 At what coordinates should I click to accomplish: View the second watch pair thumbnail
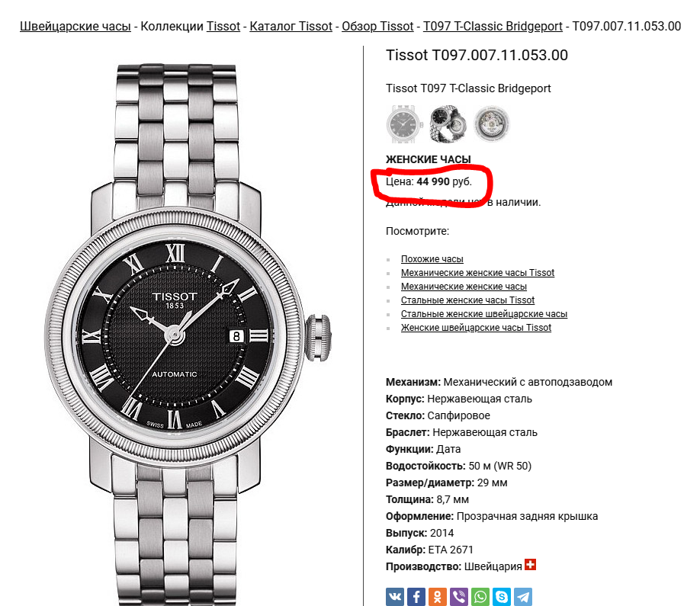448,123
